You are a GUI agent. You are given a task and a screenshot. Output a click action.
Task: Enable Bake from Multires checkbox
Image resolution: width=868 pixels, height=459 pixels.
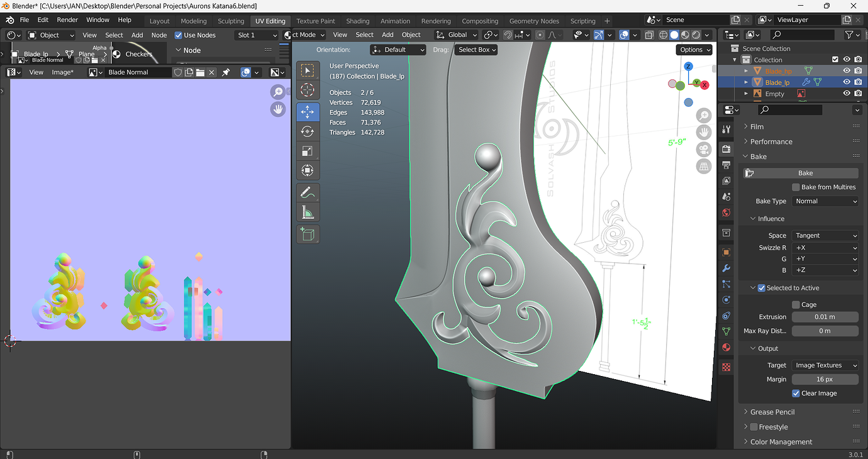796,187
